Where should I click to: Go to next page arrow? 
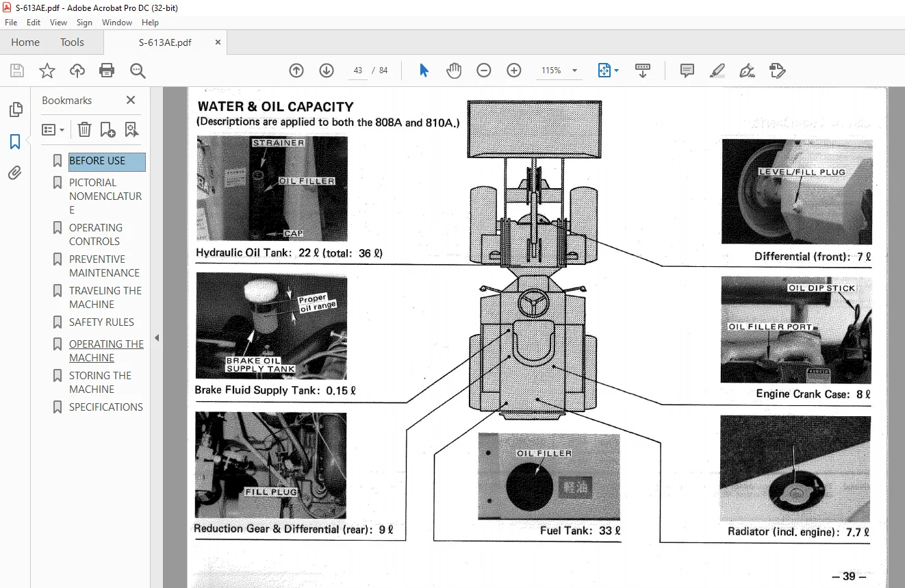pyautogui.click(x=327, y=71)
